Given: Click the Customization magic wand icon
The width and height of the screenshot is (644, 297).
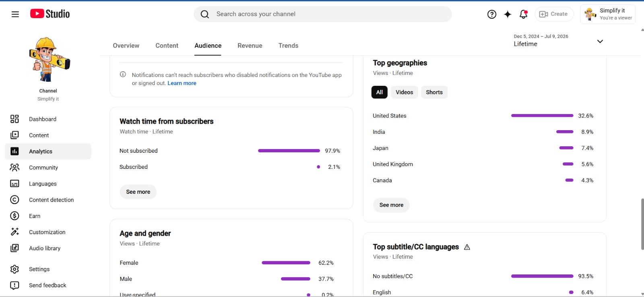Looking at the screenshot, I should pos(14,232).
